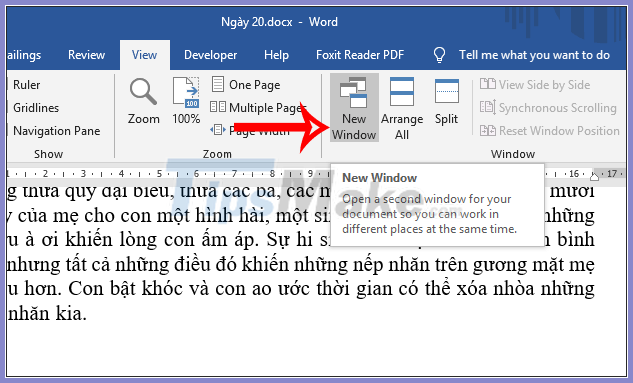The image size is (633, 383).
Task: Toggle the Ruler checkbox option
Action: [x=24, y=85]
